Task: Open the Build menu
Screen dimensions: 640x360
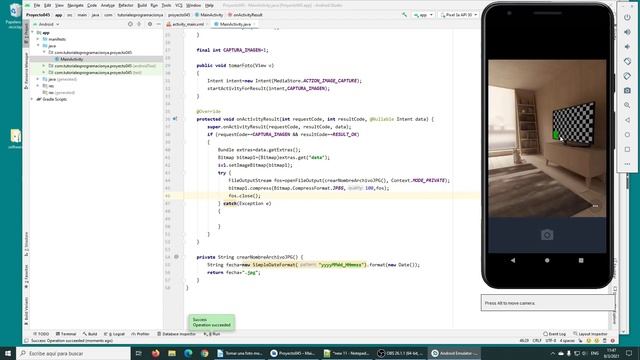Action: pyautogui.click(x=142, y=5)
